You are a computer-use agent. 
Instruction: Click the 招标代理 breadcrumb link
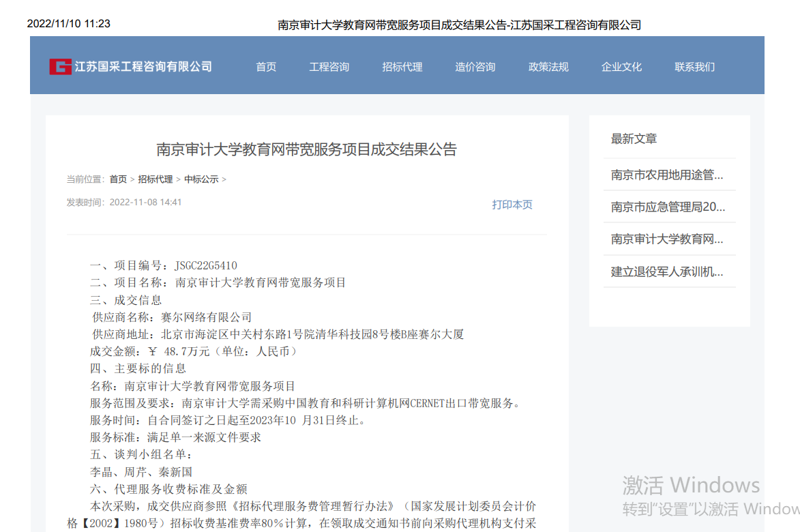(155, 179)
